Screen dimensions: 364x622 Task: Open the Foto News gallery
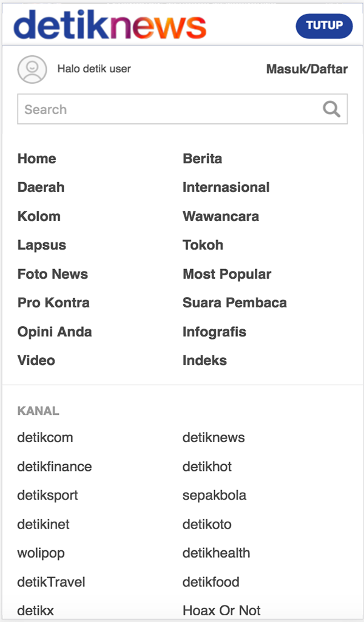click(52, 274)
